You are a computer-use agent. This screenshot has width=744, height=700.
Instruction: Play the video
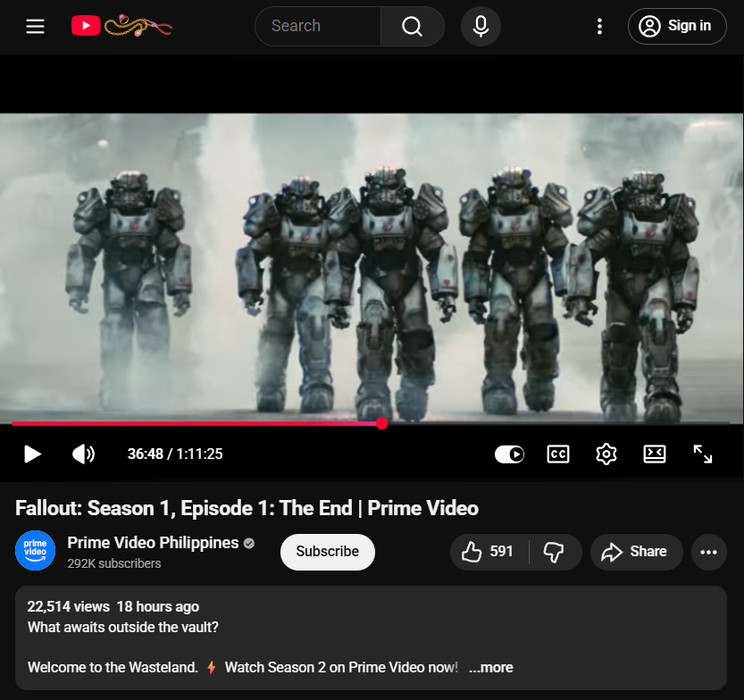coord(32,454)
